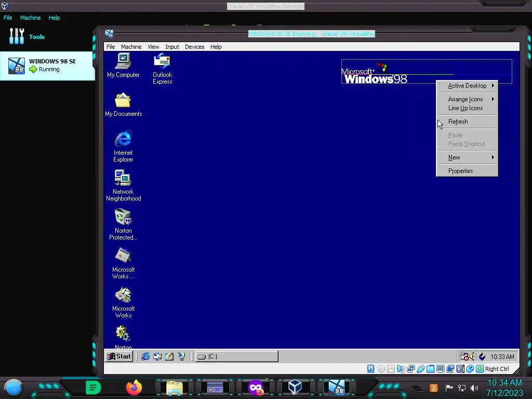
Task: Open Outlook Express desktop icon
Action: click(x=162, y=69)
